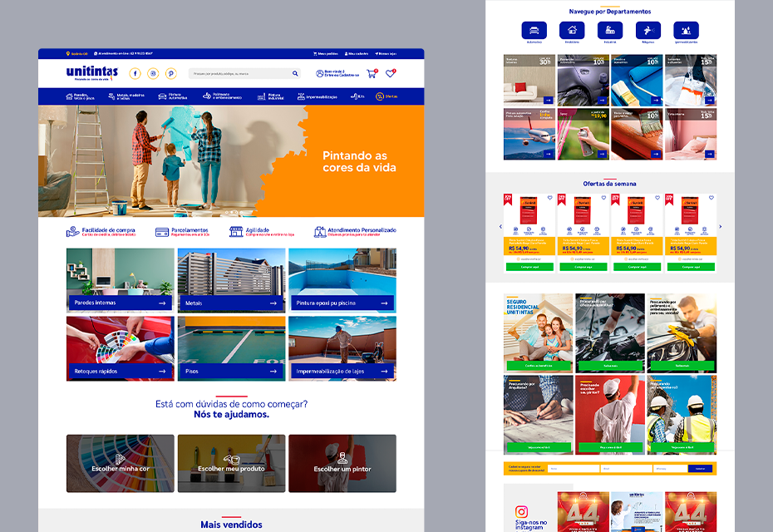Choose the Escolher um pintor card
The width and height of the screenshot is (773, 532).
coord(342,464)
